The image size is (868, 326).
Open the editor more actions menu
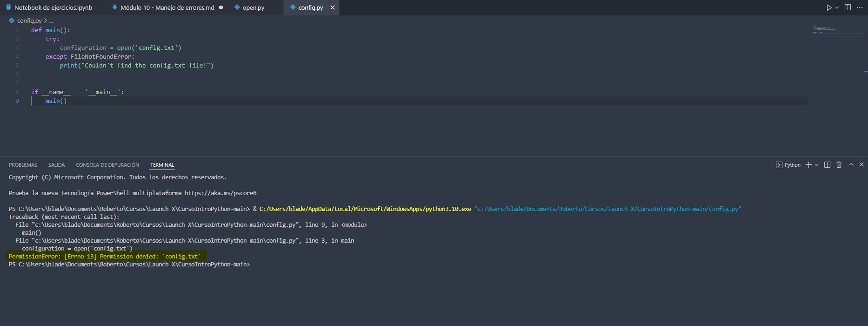tap(859, 7)
